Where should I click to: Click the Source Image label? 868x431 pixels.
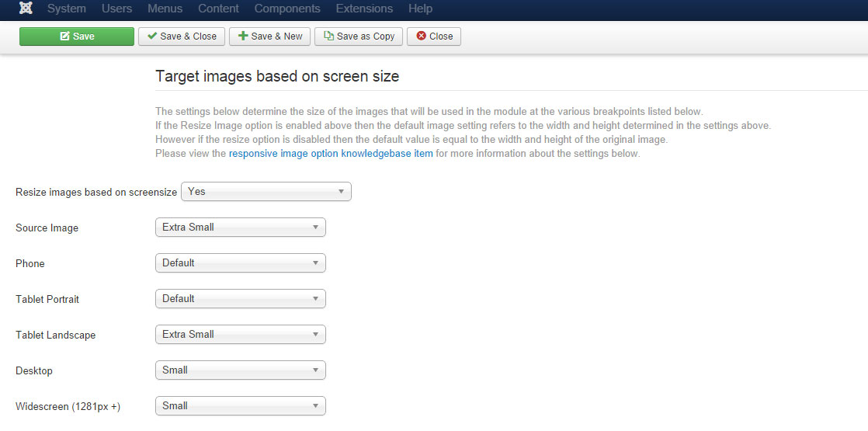pos(47,228)
